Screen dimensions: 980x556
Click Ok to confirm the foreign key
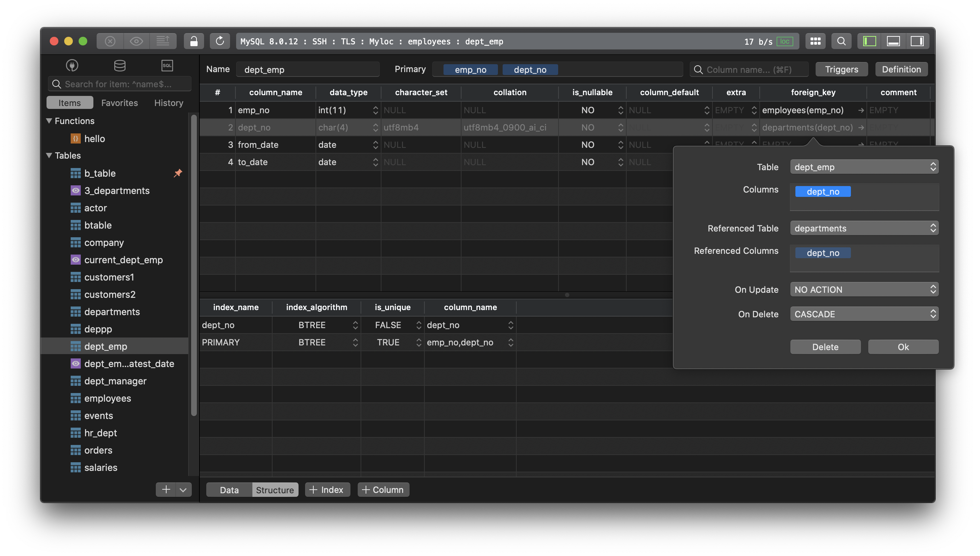click(x=903, y=347)
